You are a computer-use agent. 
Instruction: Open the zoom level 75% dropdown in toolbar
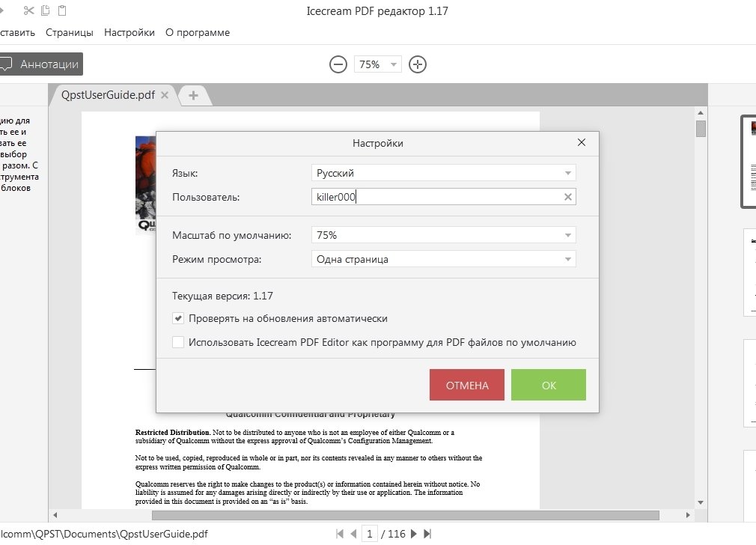(377, 64)
